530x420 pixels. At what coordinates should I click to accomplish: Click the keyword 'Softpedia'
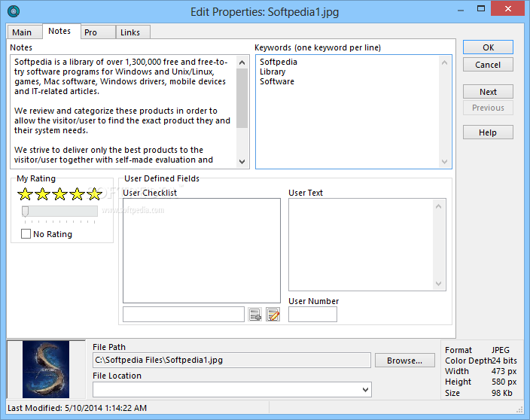click(x=279, y=62)
